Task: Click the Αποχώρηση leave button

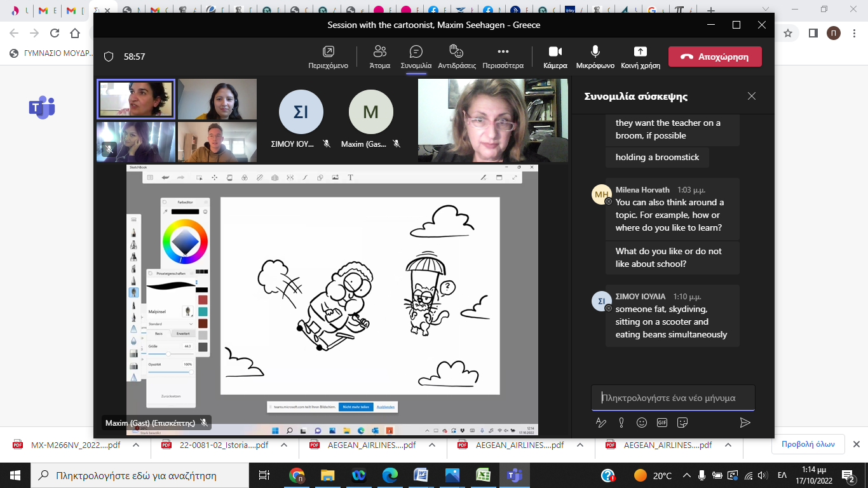Action: tap(715, 57)
